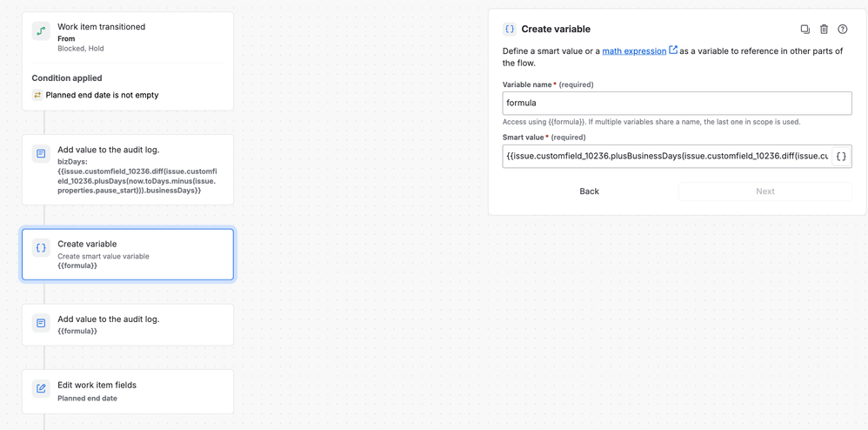The height and width of the screenshot is (430, 868).
Task: Click the condition arrows icon beside Planned end date
Action: pos(37,95)
